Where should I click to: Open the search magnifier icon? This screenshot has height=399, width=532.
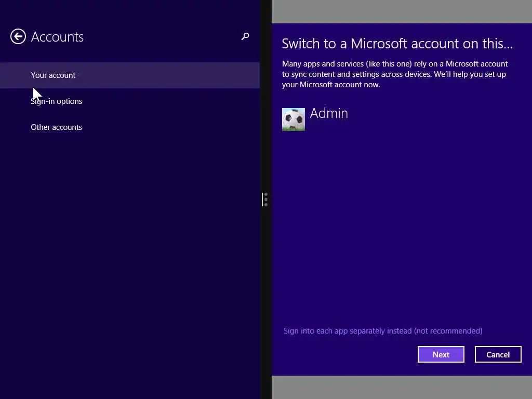245,36
